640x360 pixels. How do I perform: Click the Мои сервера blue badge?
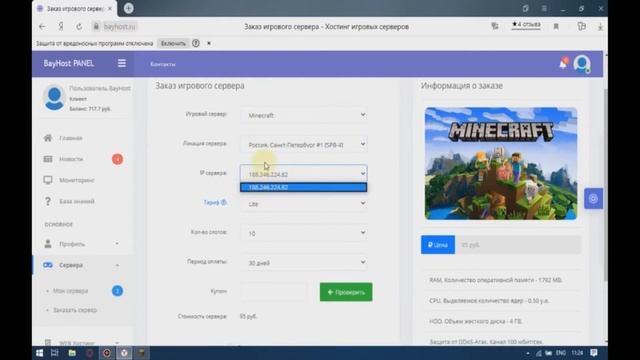pyautogui.click(x=117, y=291)
